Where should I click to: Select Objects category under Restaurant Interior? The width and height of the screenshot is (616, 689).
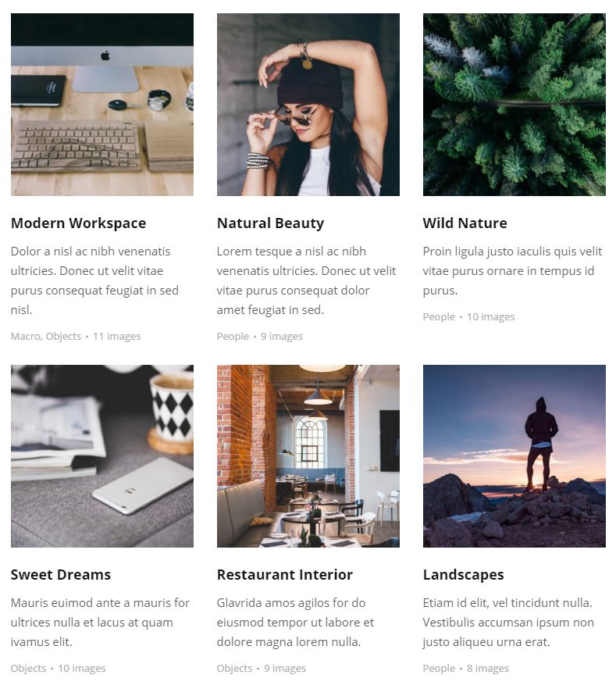(x=234, y=669)
